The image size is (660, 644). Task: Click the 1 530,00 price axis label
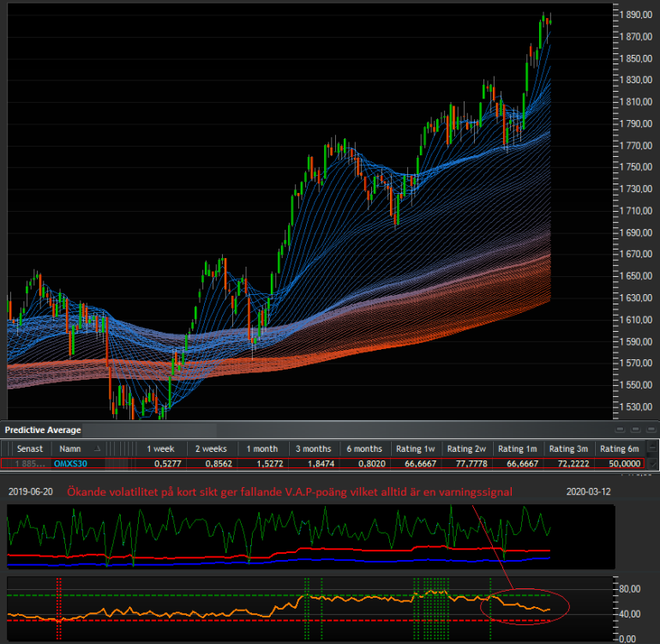point(636,406)
